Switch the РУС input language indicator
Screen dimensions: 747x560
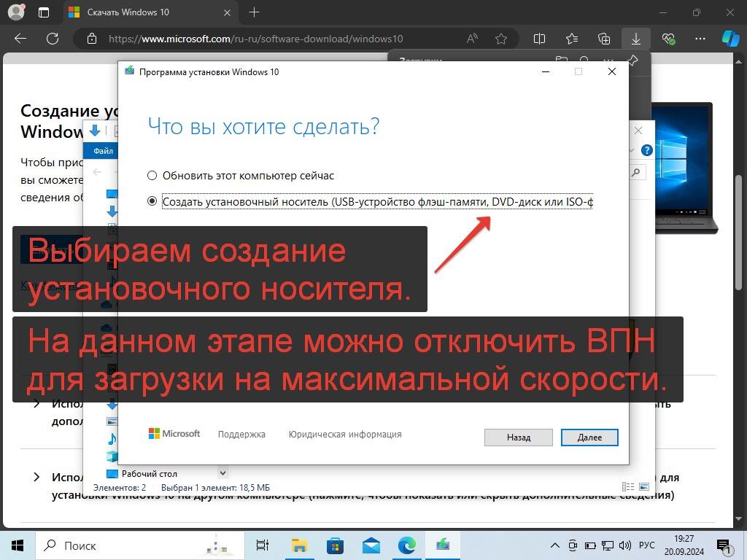coord(646,545)
